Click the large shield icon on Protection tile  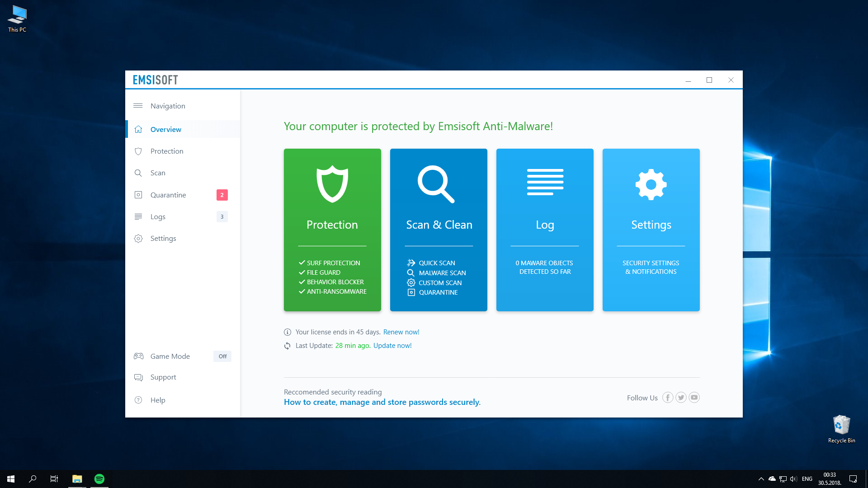click(332, 184)
